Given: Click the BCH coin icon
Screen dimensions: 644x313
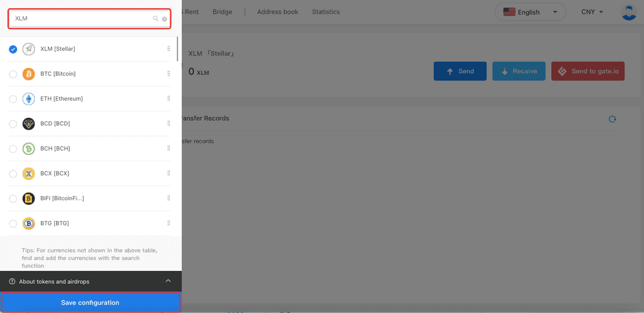Looking at the screenshot, I should (28, 149).
